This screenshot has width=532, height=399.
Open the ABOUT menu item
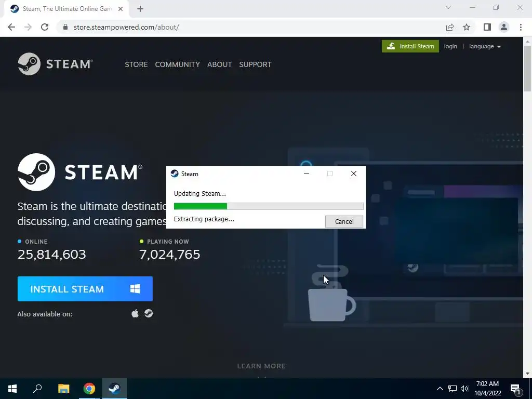[x=220, y=64]
